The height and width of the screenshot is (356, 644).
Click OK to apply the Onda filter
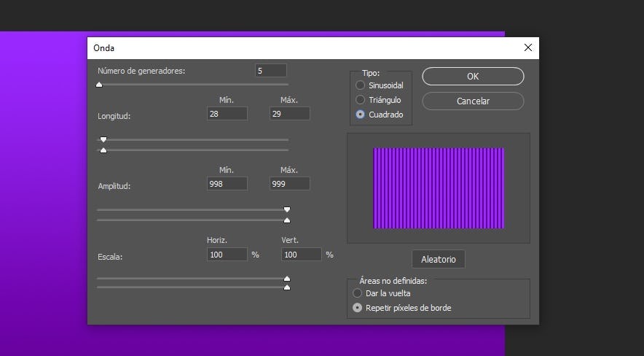(473, 77)
